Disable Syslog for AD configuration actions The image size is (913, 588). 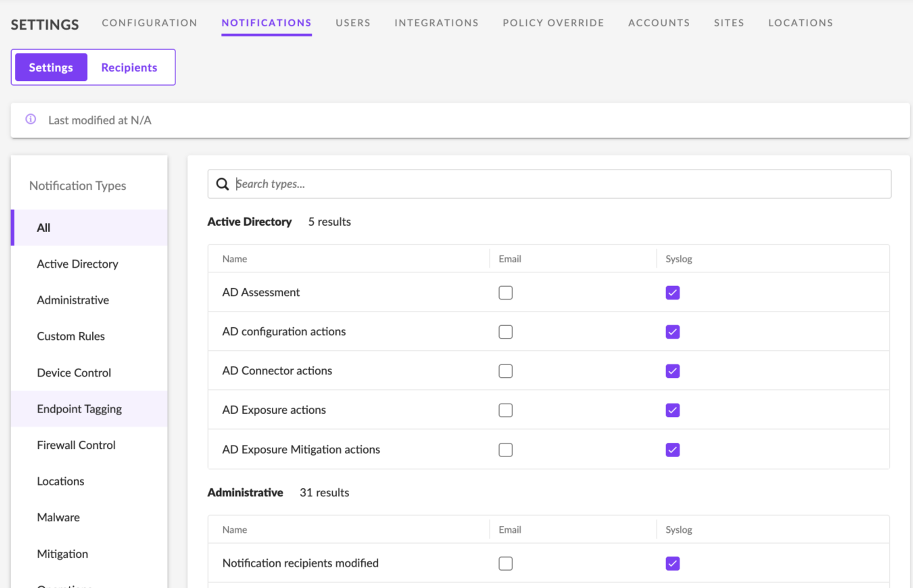click(x=672, y=332)
